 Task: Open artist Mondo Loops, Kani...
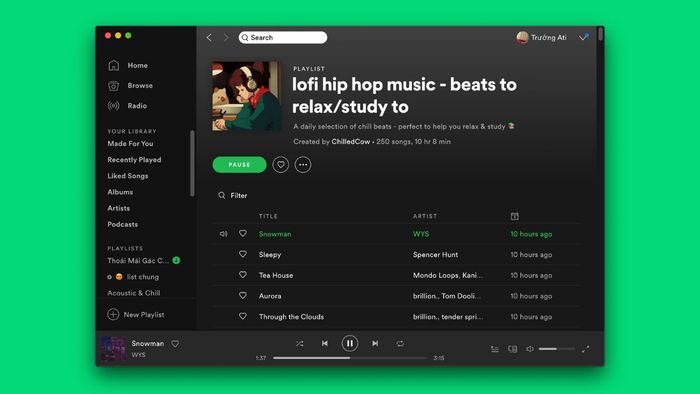[448, 275]
